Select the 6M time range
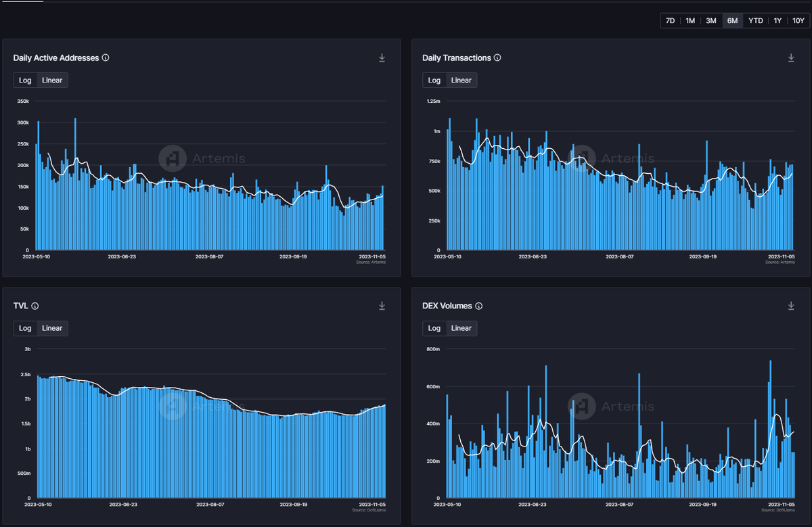The height and width of the screenshot is (527, 812). point(732,20)
